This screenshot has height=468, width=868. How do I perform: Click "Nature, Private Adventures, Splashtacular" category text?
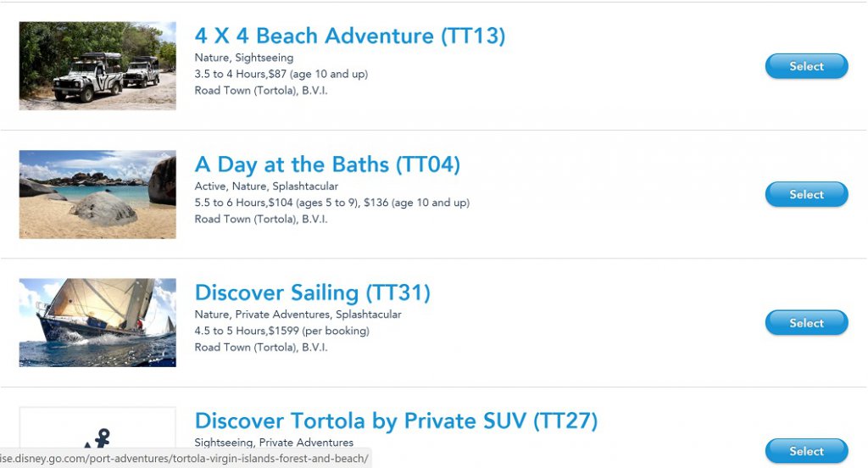pos(298,314)
